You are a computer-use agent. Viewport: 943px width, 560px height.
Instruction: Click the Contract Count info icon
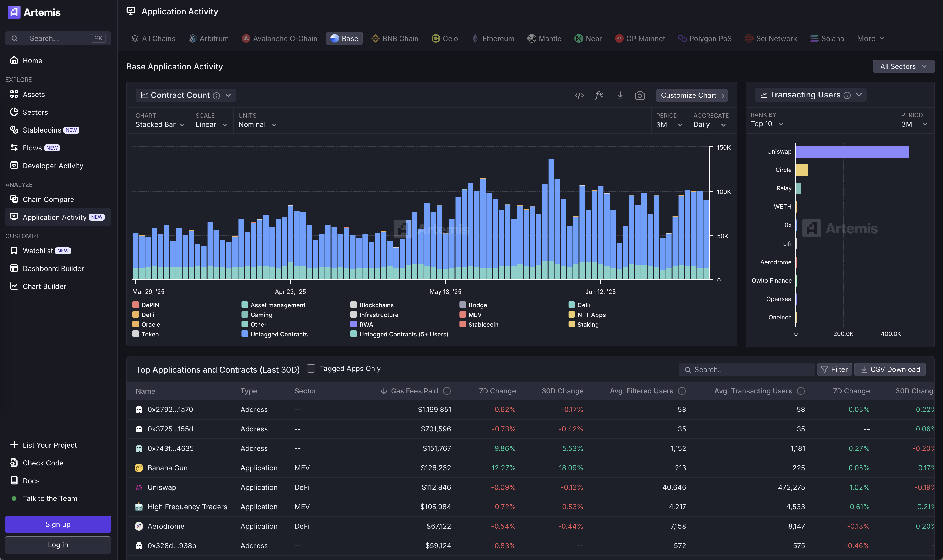point(216,96)
